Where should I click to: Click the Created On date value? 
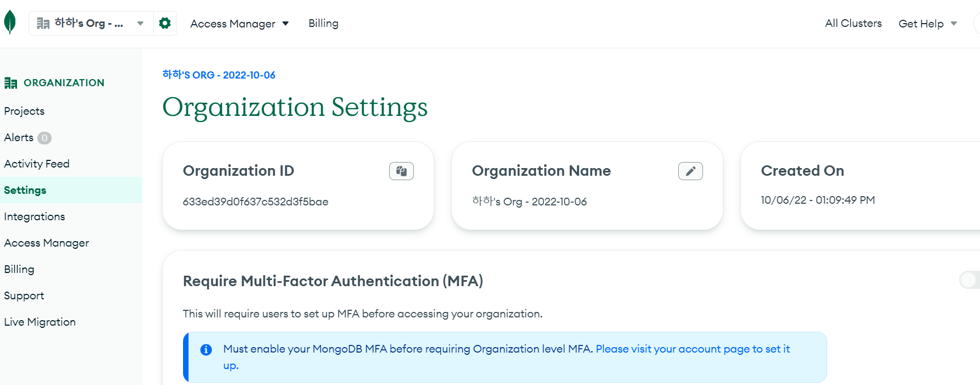(818, 200)
